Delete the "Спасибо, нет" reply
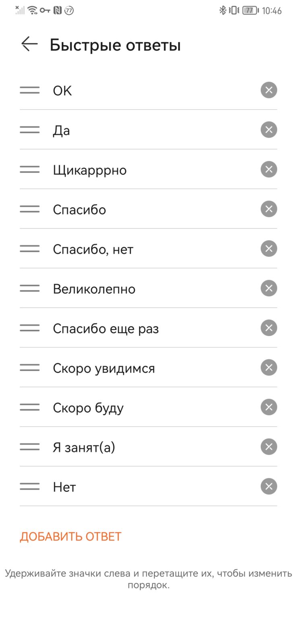 (x=269, y=249)
